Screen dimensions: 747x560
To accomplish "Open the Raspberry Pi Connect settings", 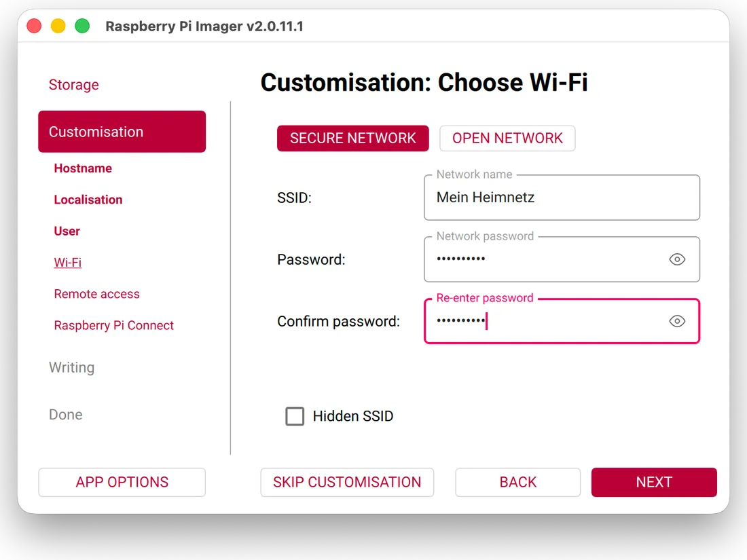I will click(x=114, y=325).
